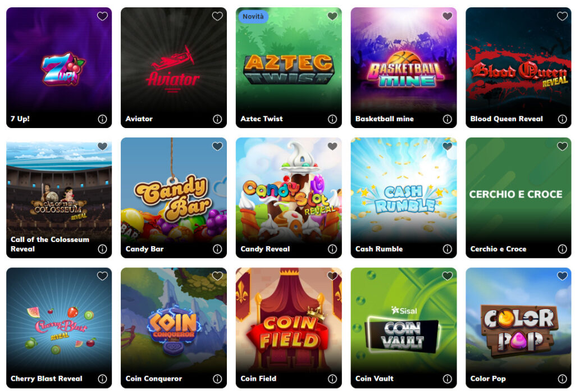Click the Candy Reveal title link

(x=265, y=249)
